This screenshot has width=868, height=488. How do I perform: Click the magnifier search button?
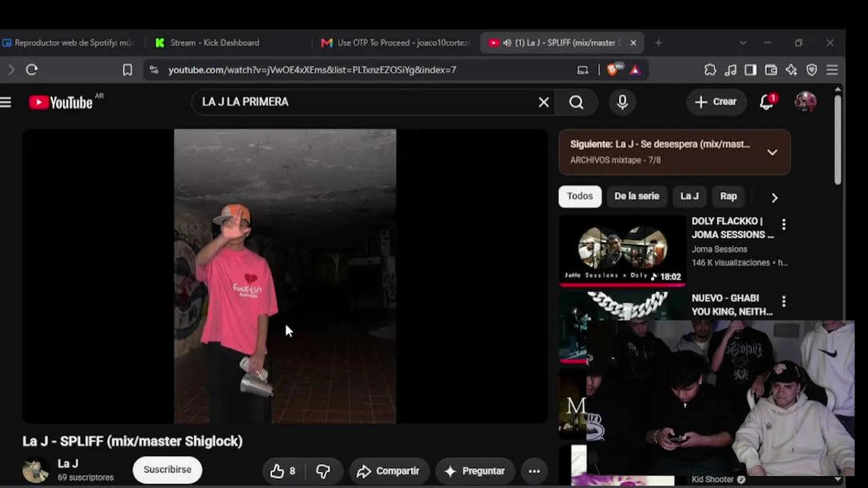(576, 102)
